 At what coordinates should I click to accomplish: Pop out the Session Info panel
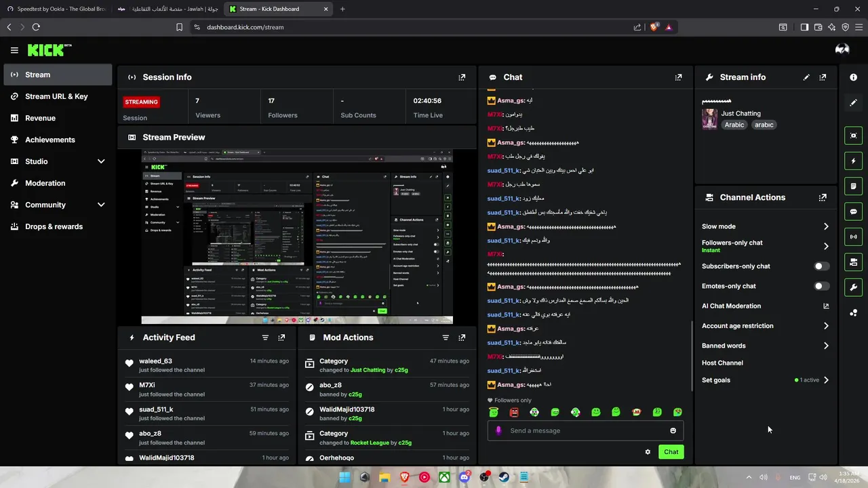pos(462,77)
